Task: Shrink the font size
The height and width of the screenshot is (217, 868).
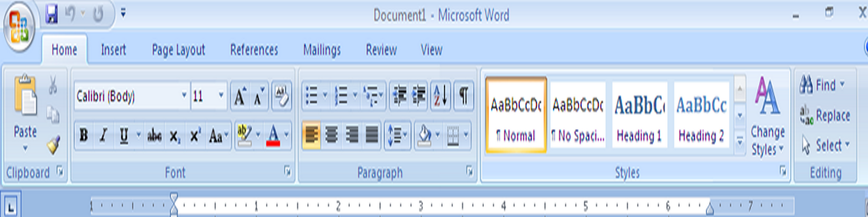Action: [259, 97]
